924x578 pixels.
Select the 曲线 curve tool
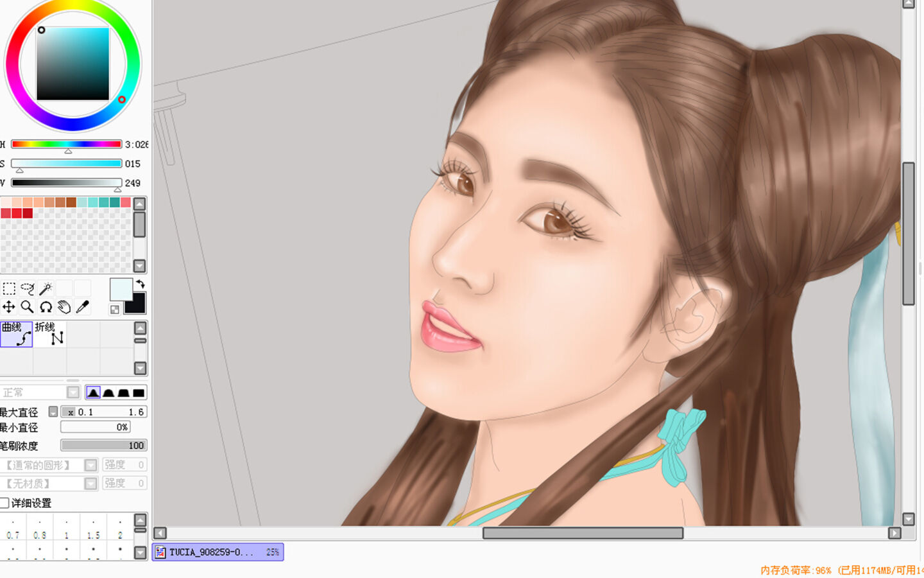(x=16, y=334)
